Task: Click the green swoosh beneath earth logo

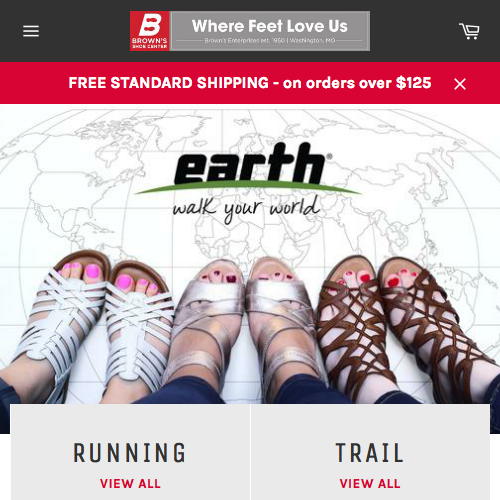Action: click(248, 188)
